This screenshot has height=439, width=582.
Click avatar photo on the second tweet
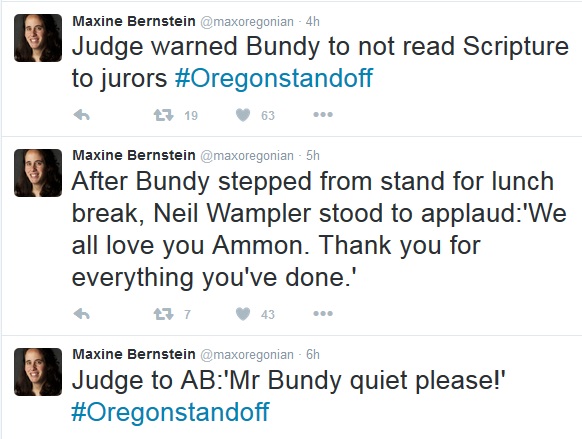click(38, 173)
